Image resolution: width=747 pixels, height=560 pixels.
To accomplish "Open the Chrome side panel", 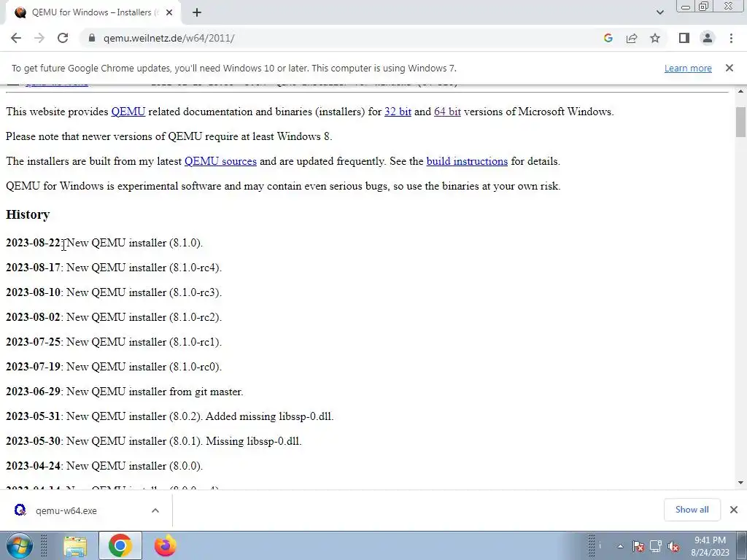I will pyautogui.click(x=684, y=38).
